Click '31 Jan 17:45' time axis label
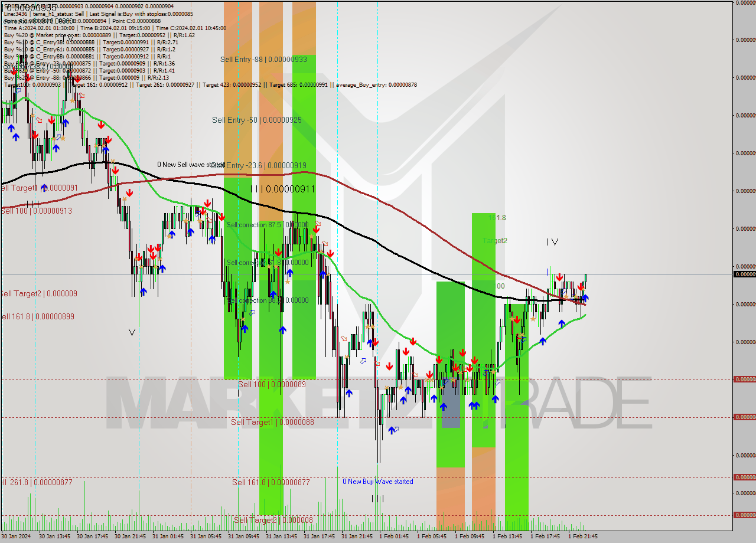This screenshot has height=543, width=756. 320,537
